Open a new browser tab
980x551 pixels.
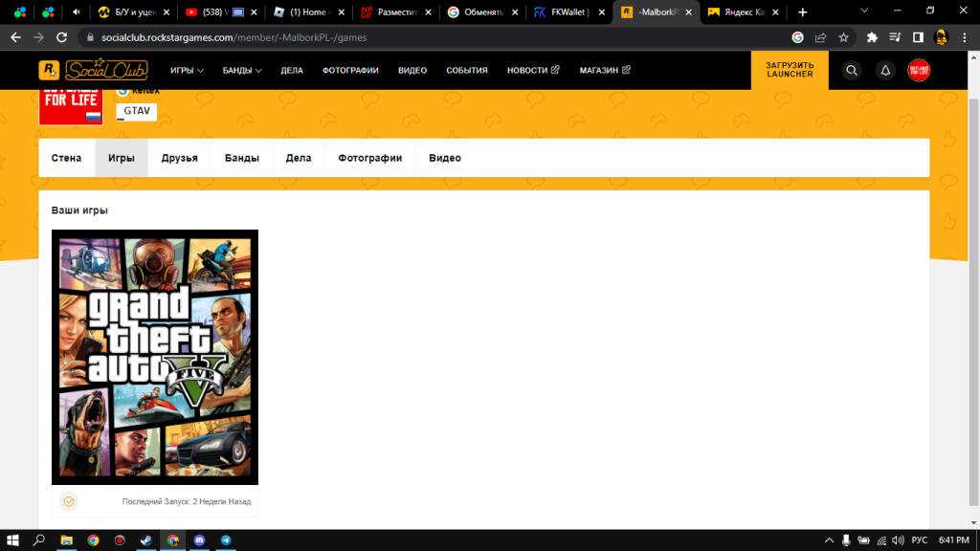(x=803, y=11)
